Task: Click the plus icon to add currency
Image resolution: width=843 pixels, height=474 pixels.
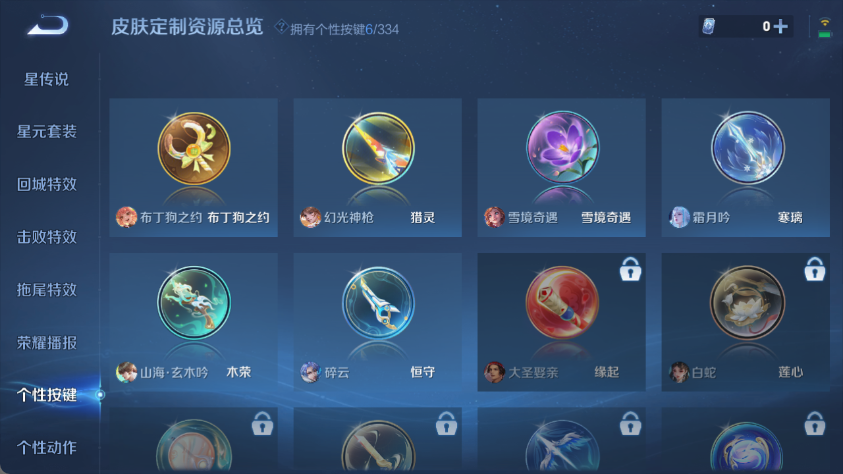Action: [x=781, y=26]
